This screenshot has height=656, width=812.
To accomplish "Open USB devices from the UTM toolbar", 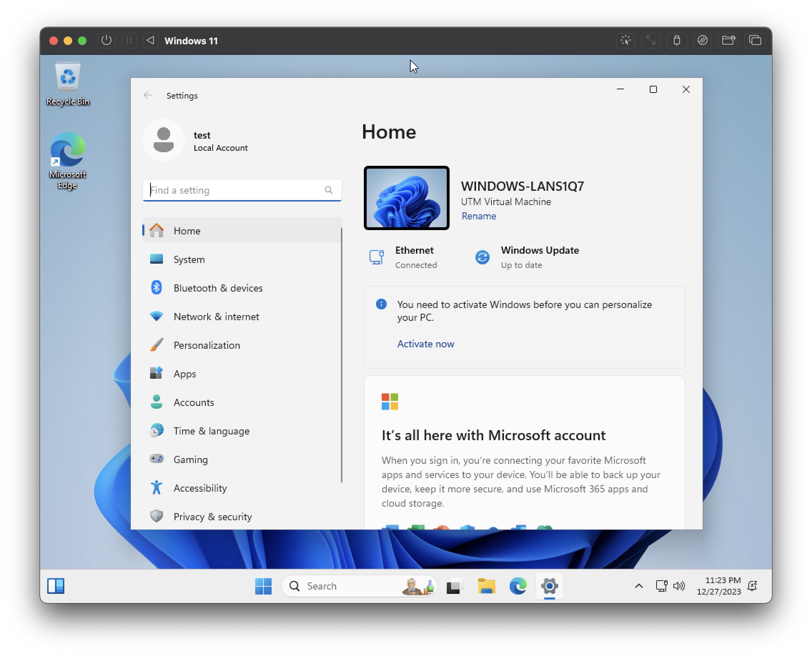I will point(677,40).
